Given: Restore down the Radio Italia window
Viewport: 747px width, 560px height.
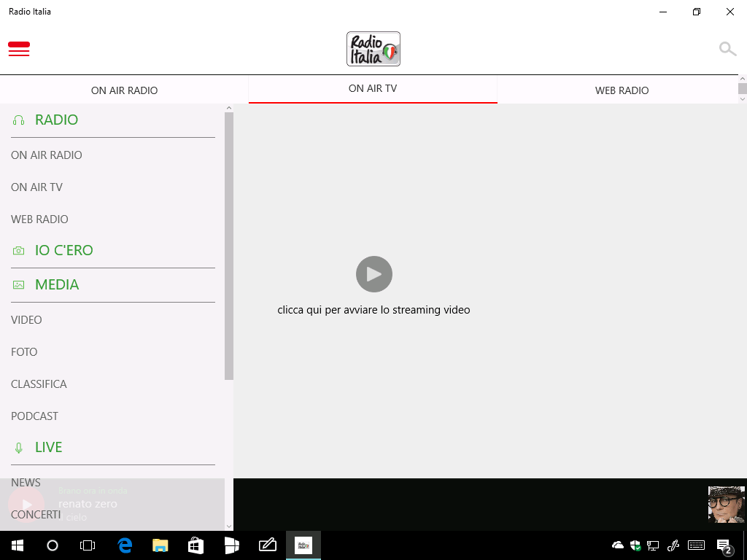Looking at the screenshot, I should 697,12.
